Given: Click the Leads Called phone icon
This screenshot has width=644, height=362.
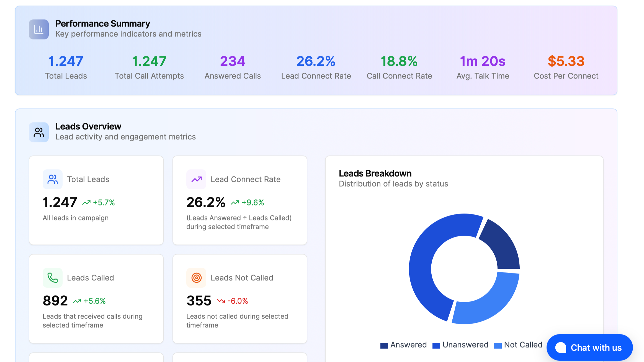Looking at the screenshot, I should 53,278.
